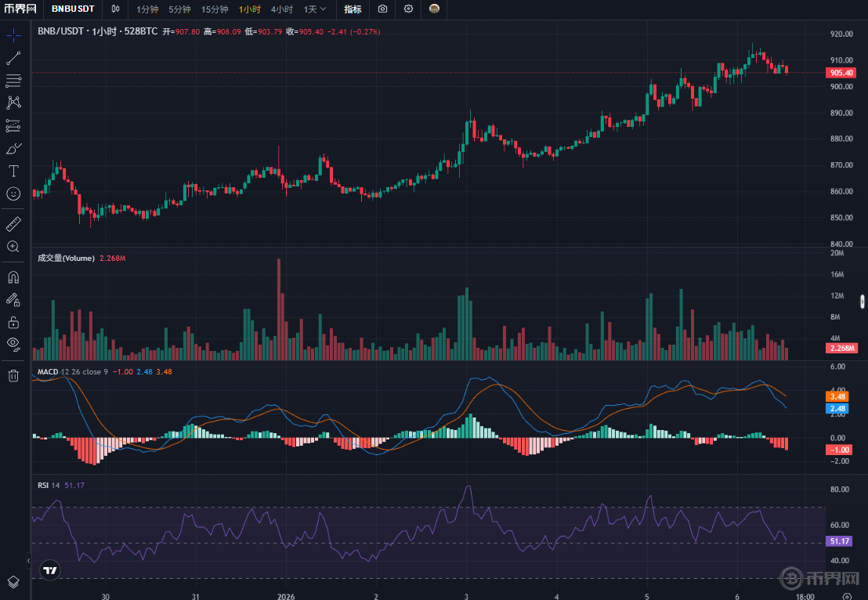Take a chart snapshot with camera icon
Screen dimensions: 868x600
click(x=382, y=9)
